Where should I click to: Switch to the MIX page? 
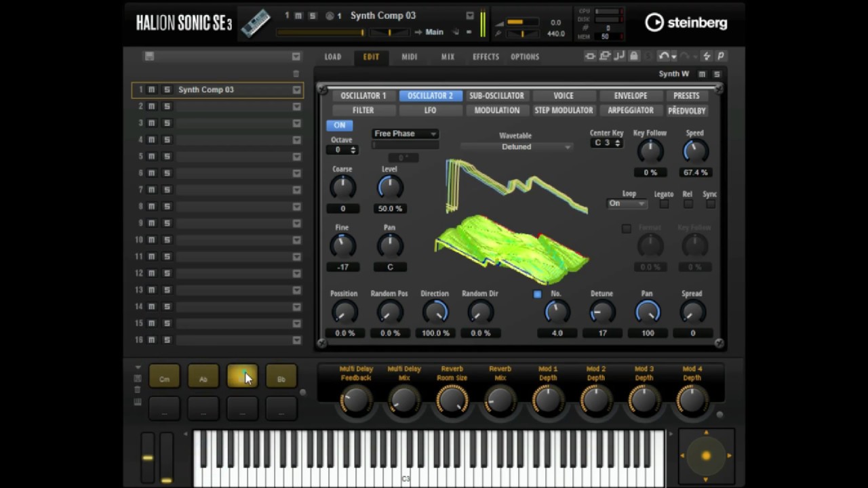point(448,57)
